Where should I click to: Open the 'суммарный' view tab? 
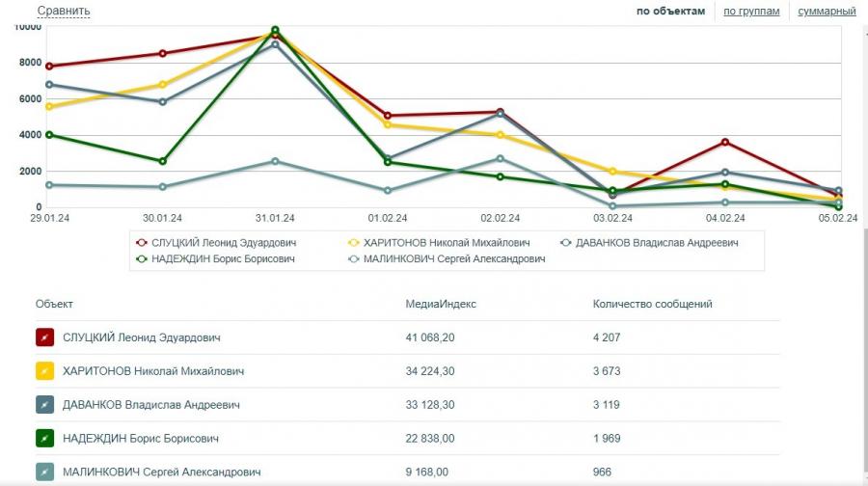click(x=827, y=12)
